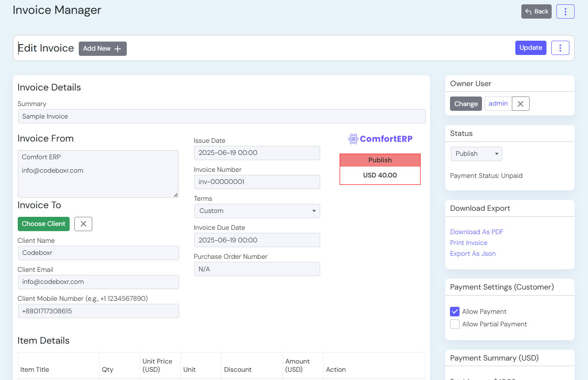Viewport: 588px width, 380px height.
Task: Open the top-right Invoice Manager three-dot menu
Action: 565,12
